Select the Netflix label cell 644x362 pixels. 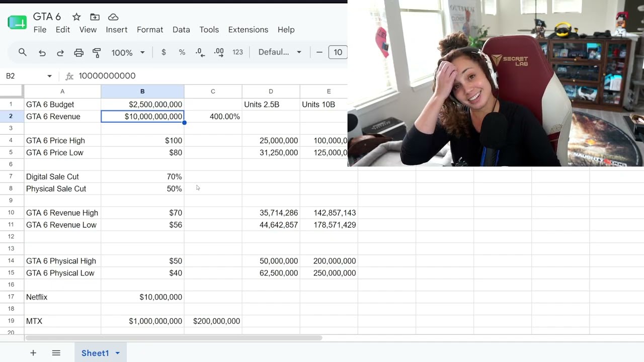point(62,297)
